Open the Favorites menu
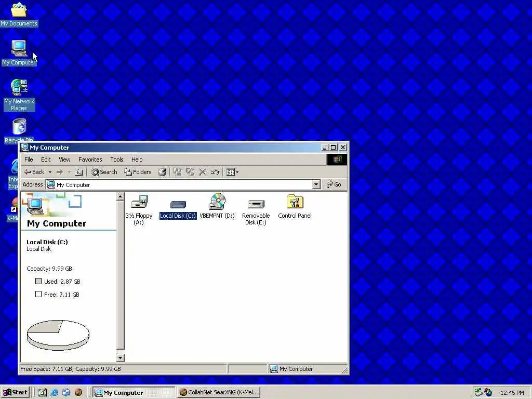The height and width of the screenshot is (399, 532). point(90,159)
